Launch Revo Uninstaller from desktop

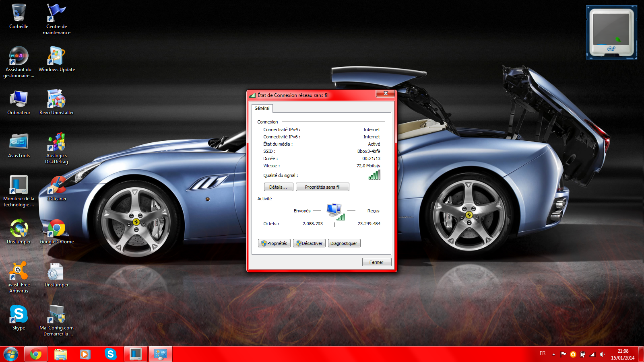[56, 102]
